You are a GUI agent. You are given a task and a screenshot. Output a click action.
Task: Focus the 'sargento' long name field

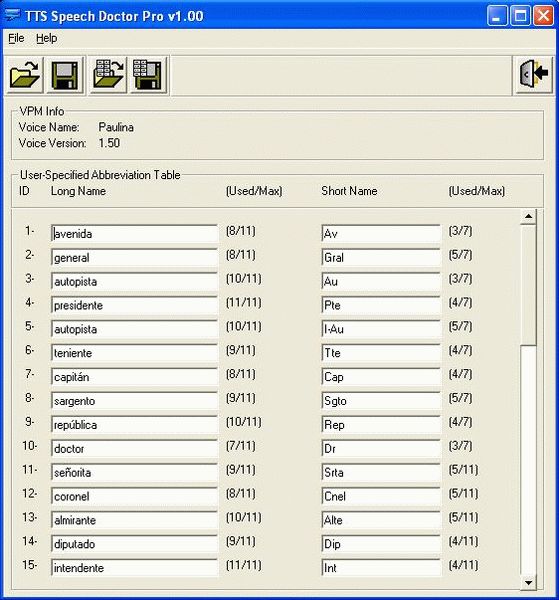[134, 401]
